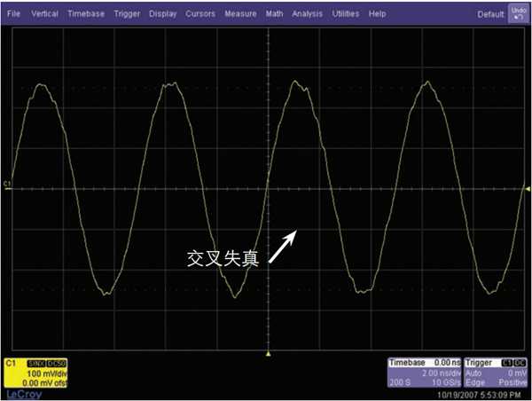Open the File menu

(13, 14)
